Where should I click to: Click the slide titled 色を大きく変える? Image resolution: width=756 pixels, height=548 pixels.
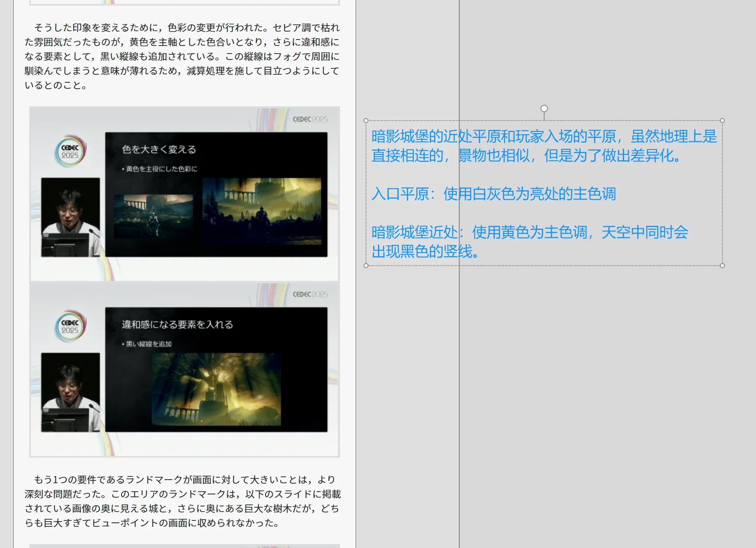[216, 194]
